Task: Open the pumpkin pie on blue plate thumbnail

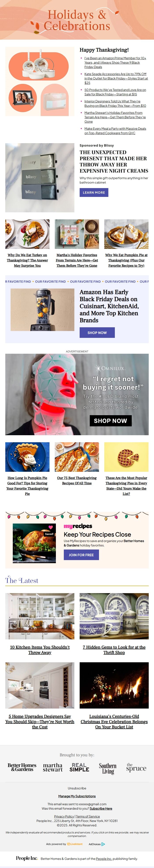Action: [x=27, y=457]
